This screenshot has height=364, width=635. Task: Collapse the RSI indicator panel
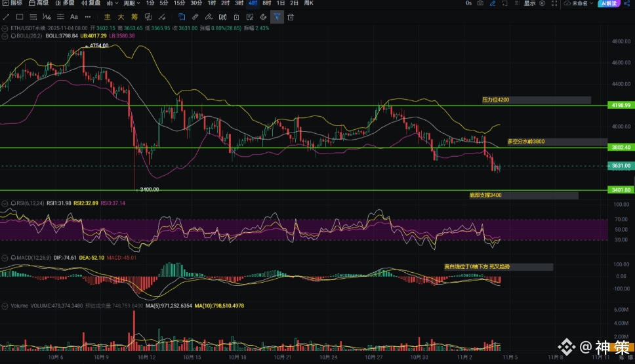[x=5, y=203]
